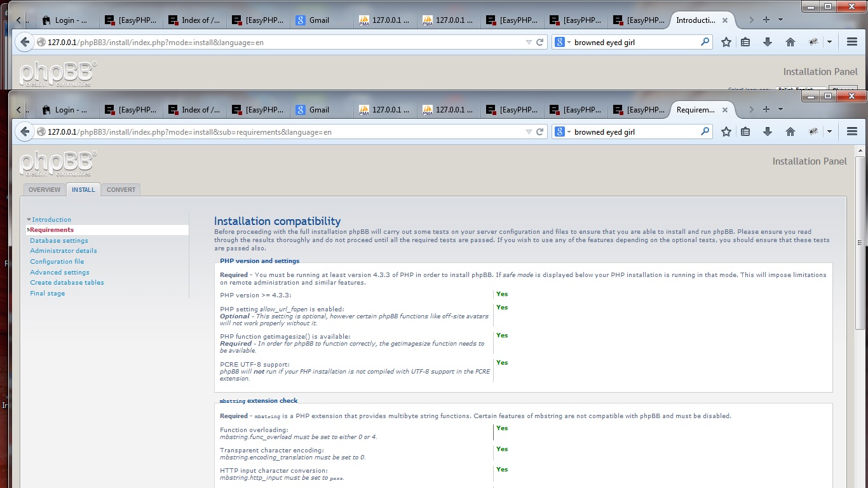This screenshot has height=488, width=868.
Task: Open URL history dropdown in front window
Action: [529, 132]
